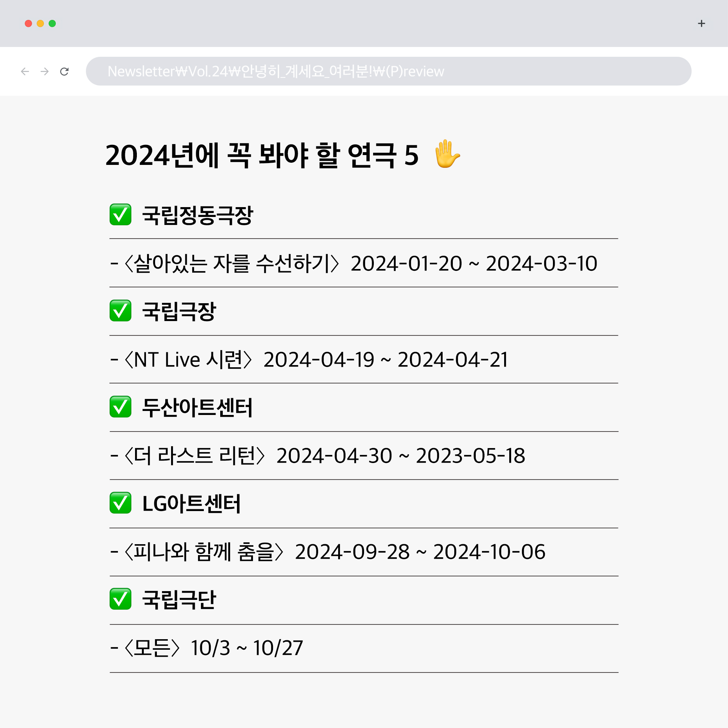728x728 pixels.
Task: Click the 2024년에 꼭 봐야 할 연극 5 heading
Action: click(x=262, y=155)
